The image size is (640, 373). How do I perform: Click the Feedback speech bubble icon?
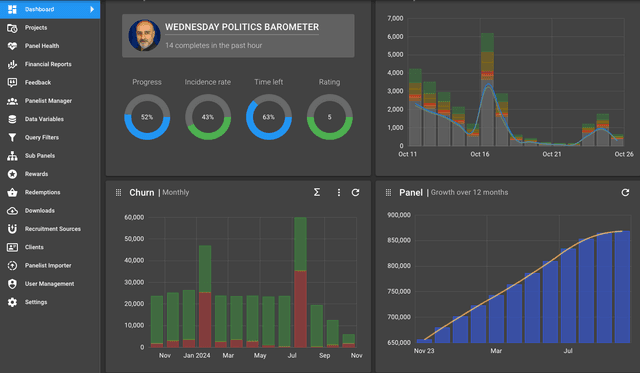click(12, 82)
